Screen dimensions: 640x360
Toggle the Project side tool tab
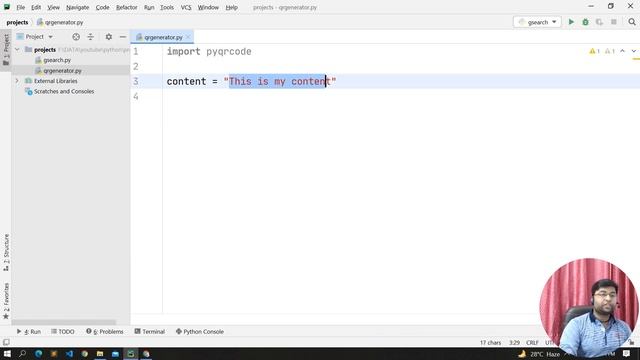6,50
